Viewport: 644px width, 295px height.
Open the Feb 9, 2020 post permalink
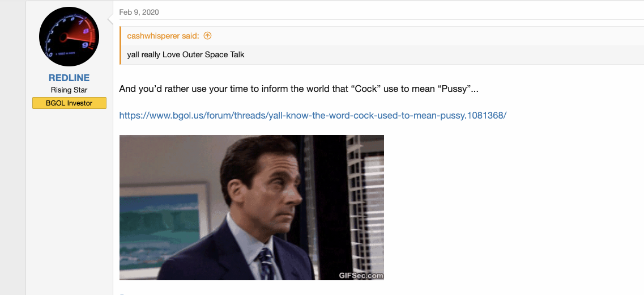pos(139,12)
